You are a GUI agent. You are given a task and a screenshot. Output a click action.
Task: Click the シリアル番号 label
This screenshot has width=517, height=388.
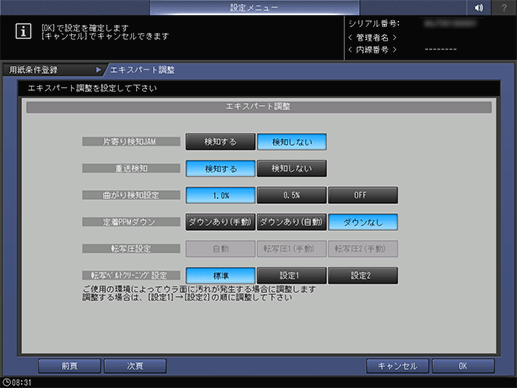[374, 24]
